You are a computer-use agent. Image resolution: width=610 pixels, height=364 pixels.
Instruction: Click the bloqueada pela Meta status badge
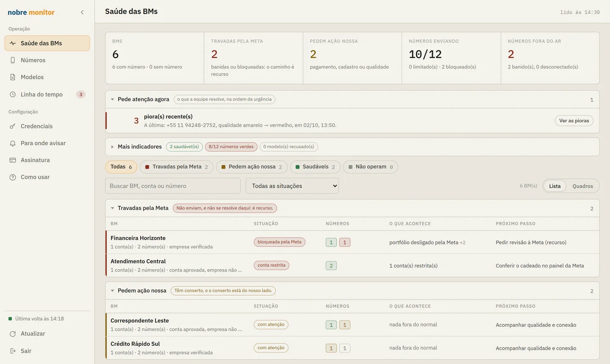[280, 242]
